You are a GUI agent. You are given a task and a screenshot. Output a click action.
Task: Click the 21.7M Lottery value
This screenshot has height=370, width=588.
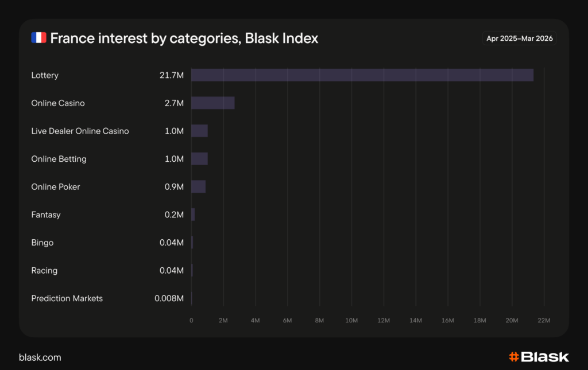[x=172, y=75]
